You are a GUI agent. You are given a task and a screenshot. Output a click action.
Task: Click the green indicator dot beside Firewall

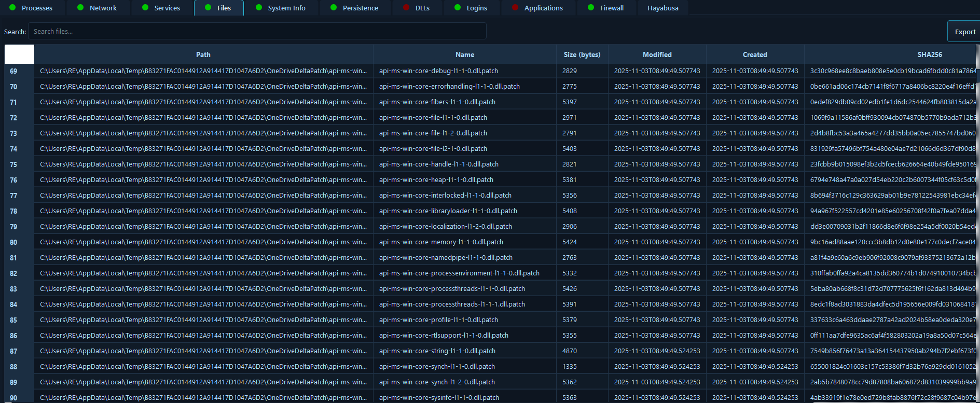591,8
